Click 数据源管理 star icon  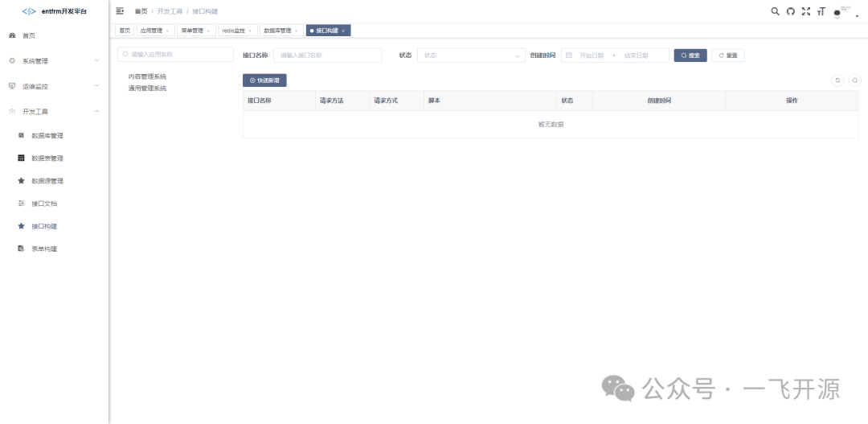(x=21, y=181)
